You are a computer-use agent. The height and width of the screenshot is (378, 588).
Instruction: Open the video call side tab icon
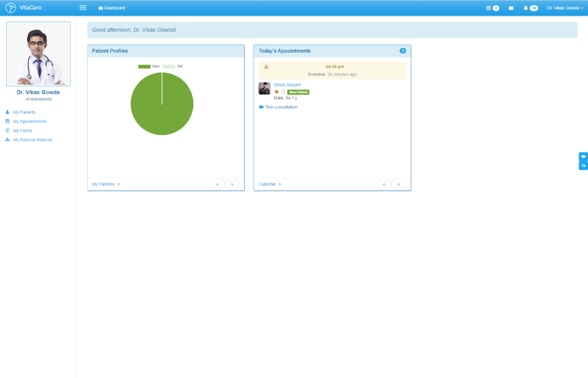pos(583,157)
